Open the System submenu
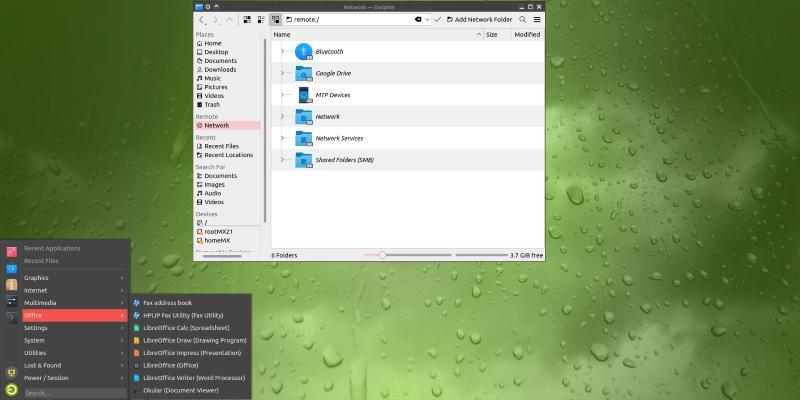Image resolution: width=800 pixels, height=400 pixels. 74,340
